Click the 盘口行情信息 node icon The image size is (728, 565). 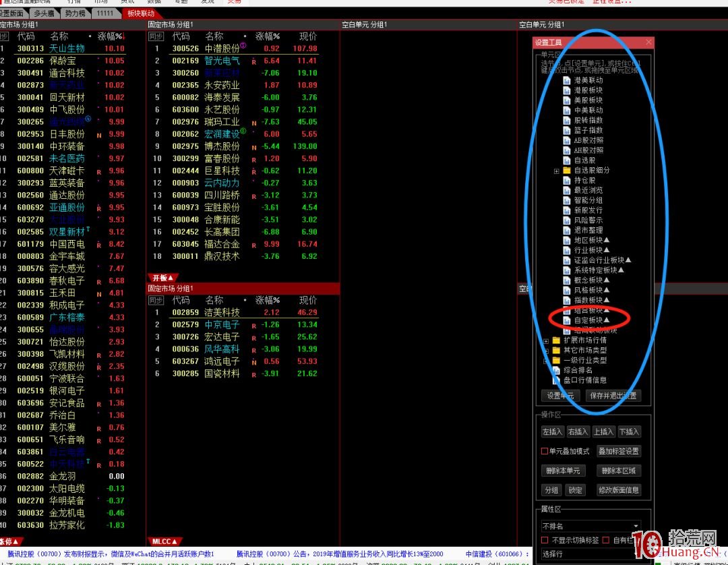[x=557, y=380]
